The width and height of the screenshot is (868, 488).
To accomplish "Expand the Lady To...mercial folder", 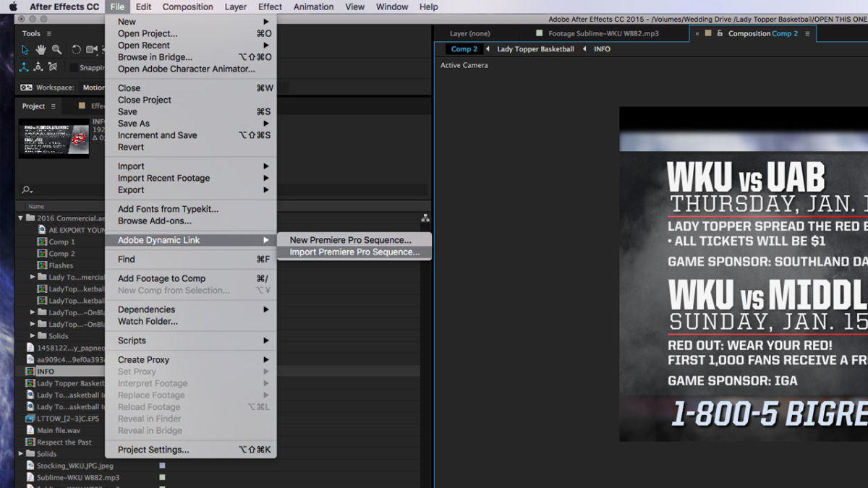I will pyautogui.click(x=33, y=277).
